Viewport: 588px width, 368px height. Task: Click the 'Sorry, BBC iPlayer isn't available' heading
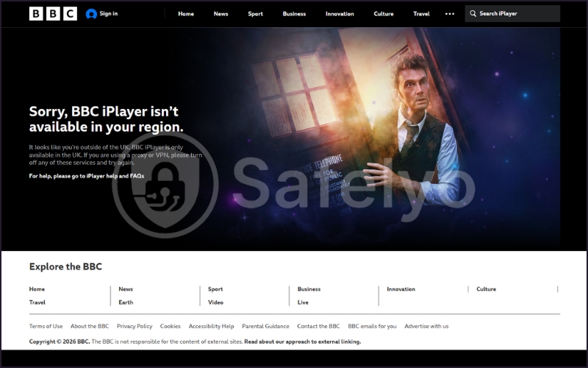click(106, 119)
